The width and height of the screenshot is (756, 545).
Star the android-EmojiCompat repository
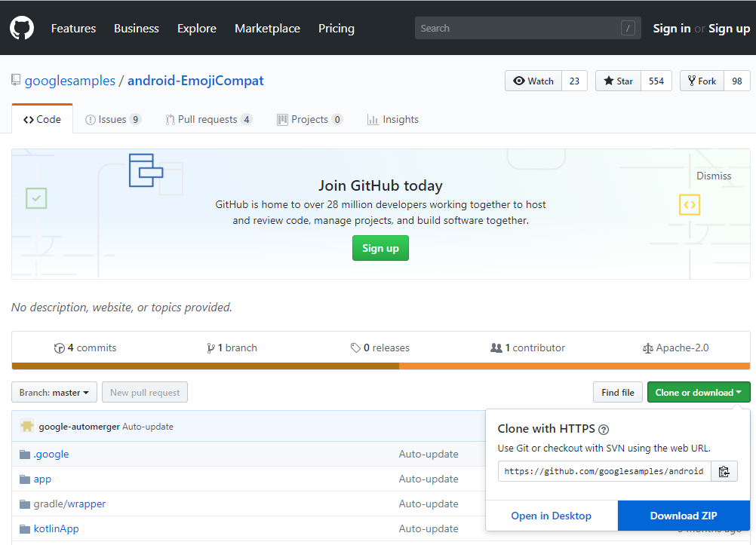619,81
